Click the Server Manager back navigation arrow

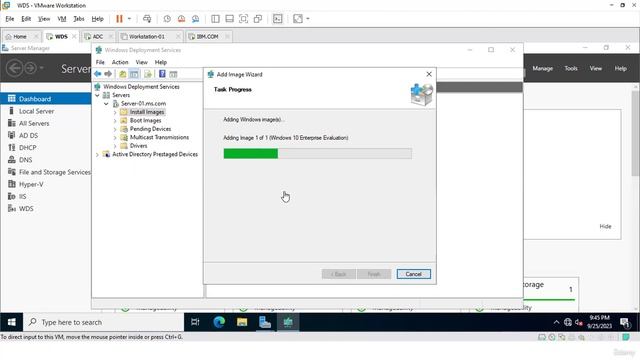(x=15, y=68)
